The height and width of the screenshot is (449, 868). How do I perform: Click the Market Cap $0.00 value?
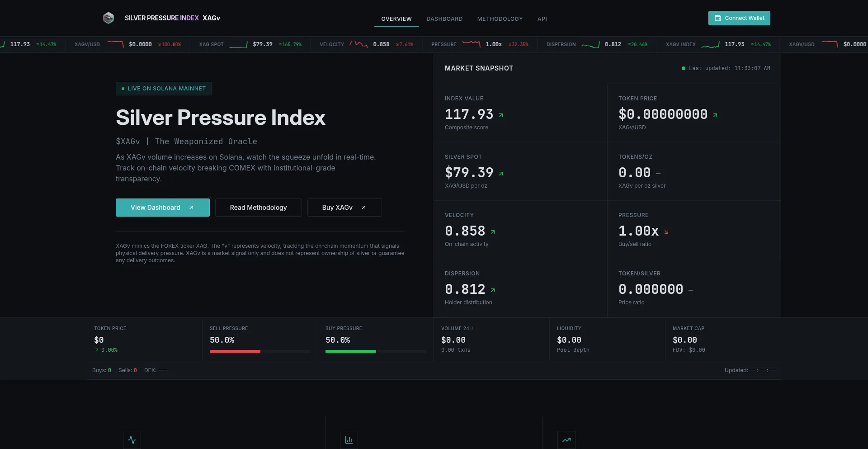pyautogui.click(x=685, y=340)
